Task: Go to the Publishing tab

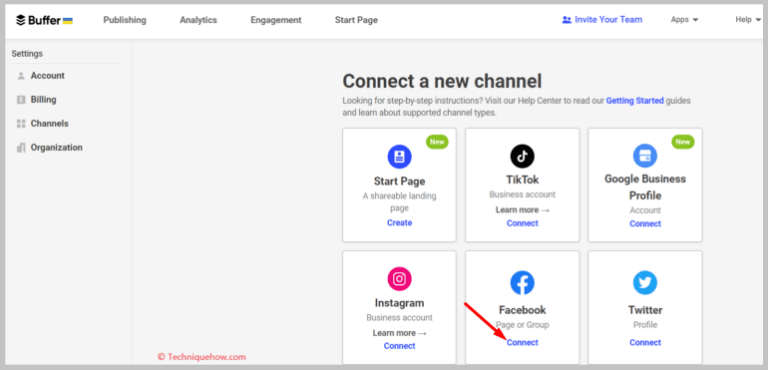Action: point(125,20)
